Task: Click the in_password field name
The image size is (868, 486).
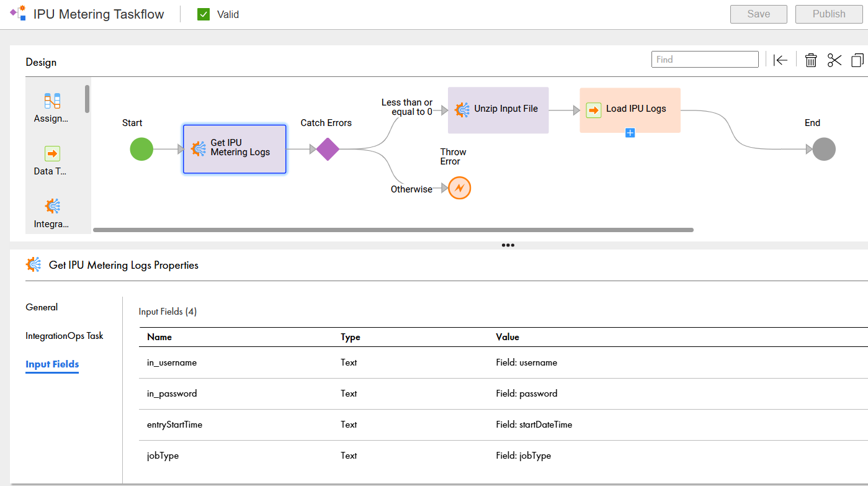Action: click(x=172, y=394)
